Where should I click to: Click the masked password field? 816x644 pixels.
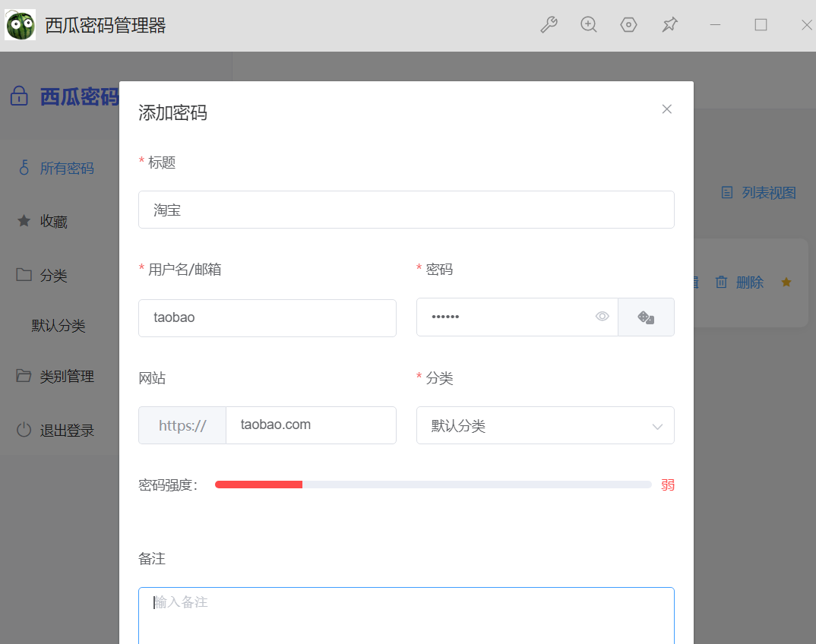click(517, 317)
